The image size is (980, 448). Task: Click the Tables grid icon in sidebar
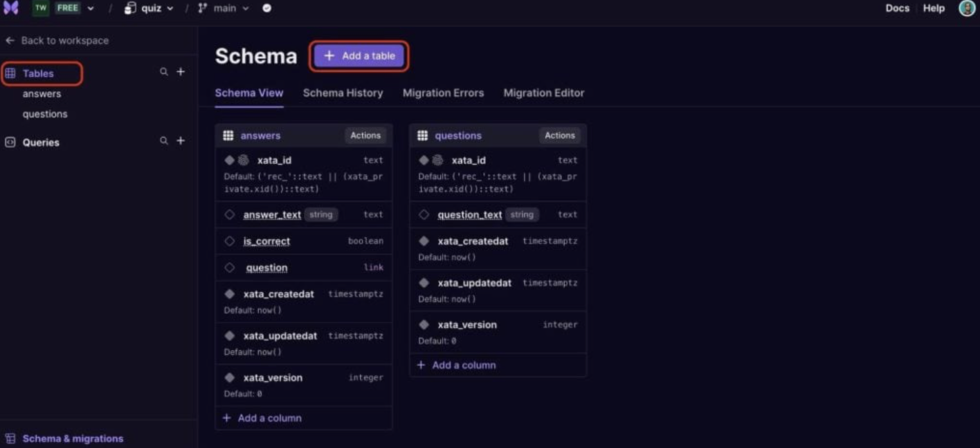pos(10,73)
